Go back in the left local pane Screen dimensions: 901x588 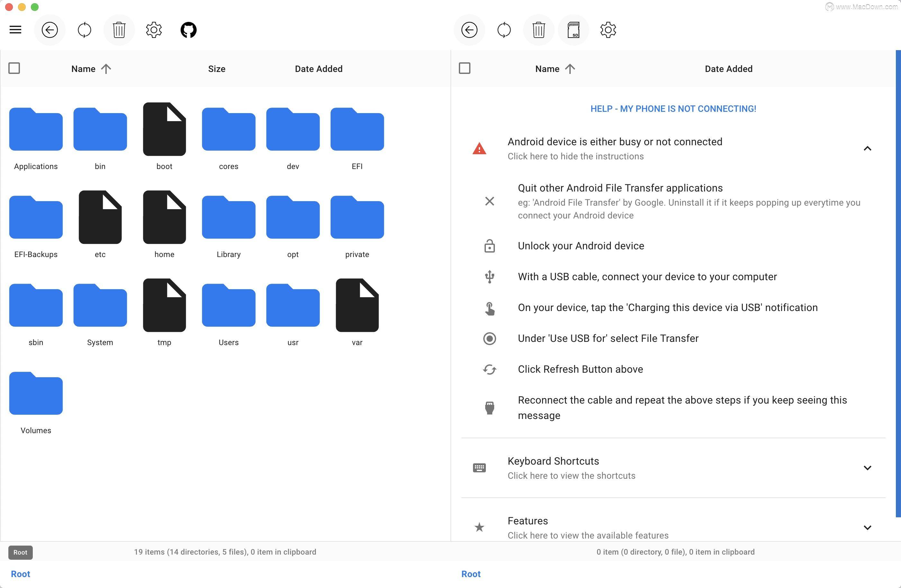[x=49, y=30]
